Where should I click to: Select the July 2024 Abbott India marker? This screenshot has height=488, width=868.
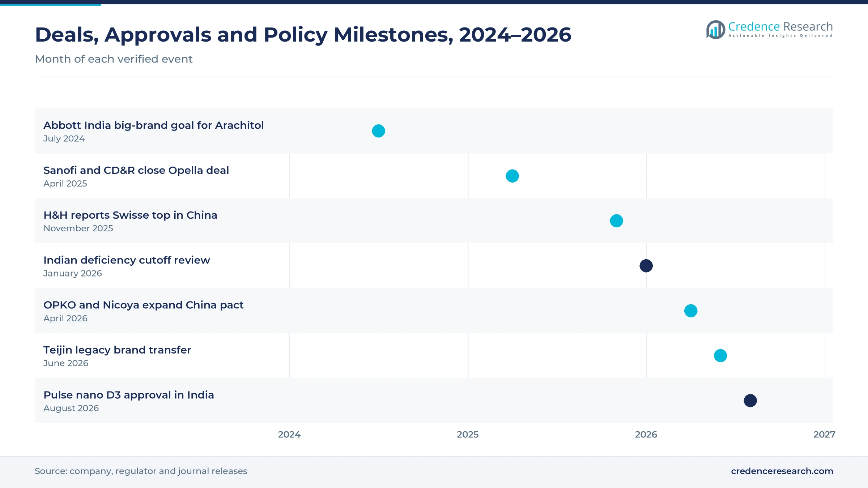point(379,131)
